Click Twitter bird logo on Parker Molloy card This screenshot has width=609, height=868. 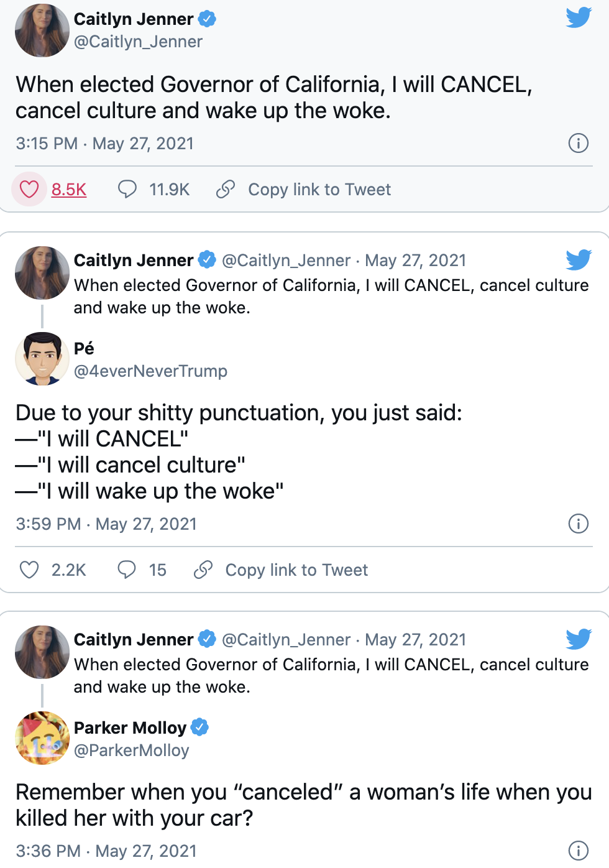(x=579, y=639)
